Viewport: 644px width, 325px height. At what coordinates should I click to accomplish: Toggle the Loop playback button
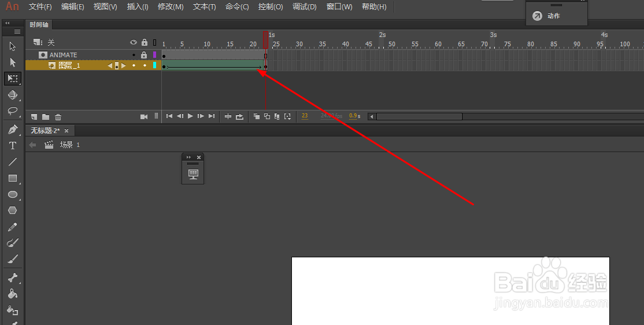click(239, 116)
